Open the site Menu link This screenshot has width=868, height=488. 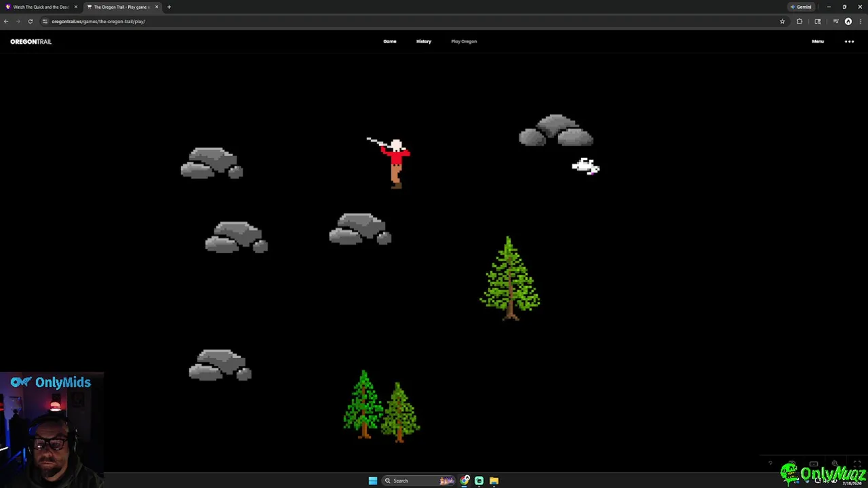click(x=818, y=41)
